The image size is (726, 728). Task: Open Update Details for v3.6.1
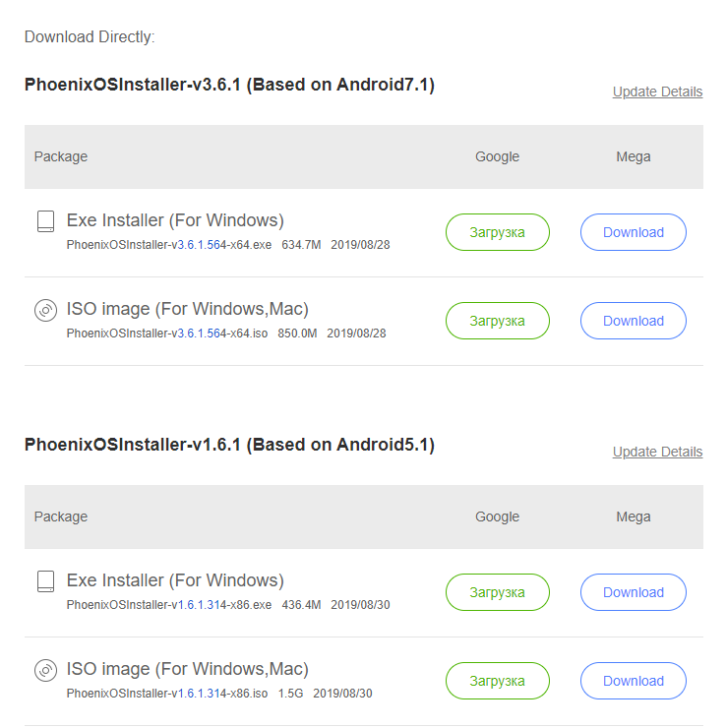click(657, 91)
